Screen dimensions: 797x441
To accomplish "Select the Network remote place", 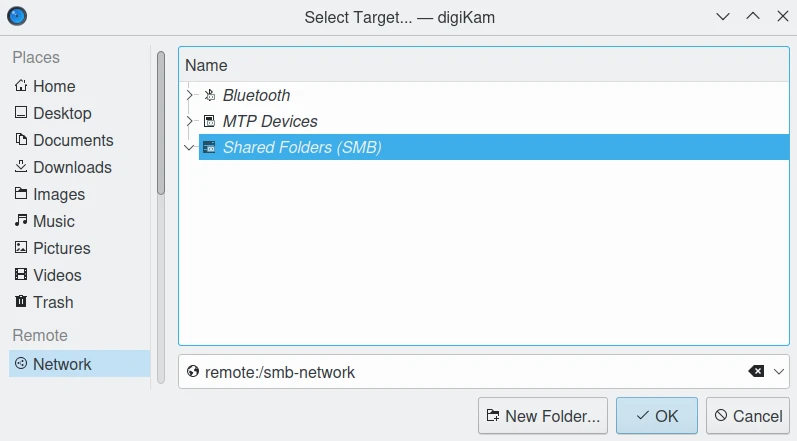I will coord(62,364).
